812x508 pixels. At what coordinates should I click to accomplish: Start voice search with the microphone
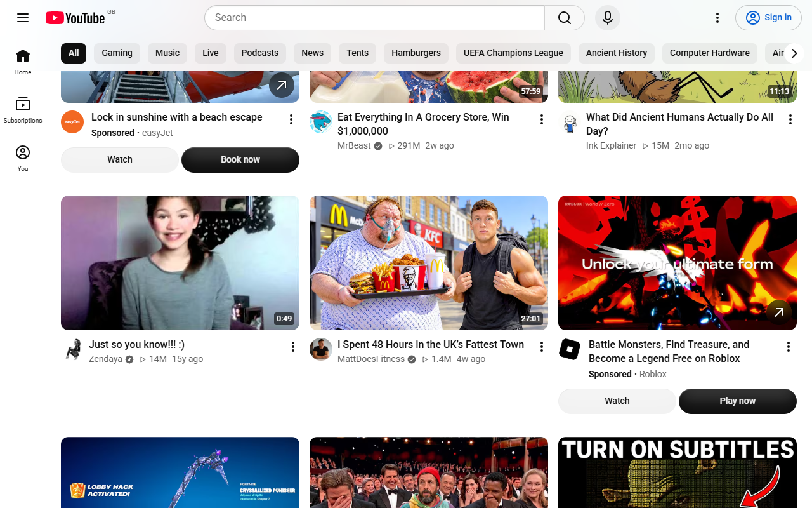[608, 18]
